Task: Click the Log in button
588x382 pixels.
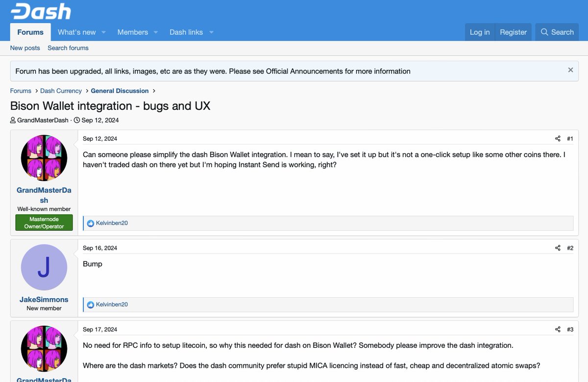Action: point(479,32)
